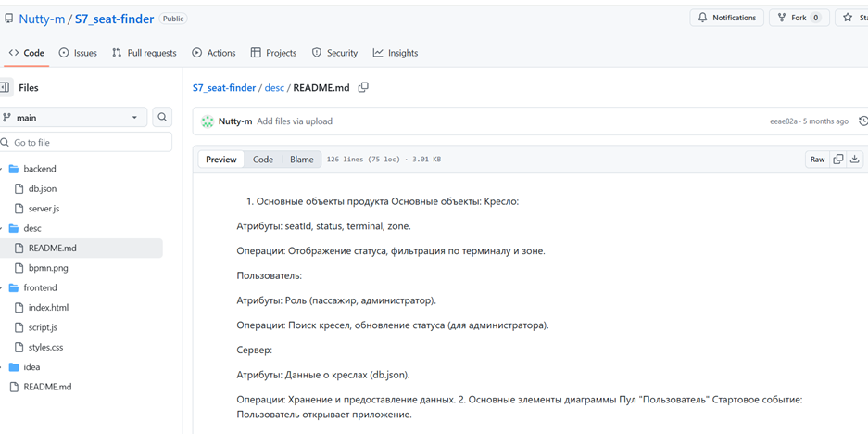The height and width of the screenshot is (434, 868).
Task: Open the main branch dropdown
Action: point(73,118)
